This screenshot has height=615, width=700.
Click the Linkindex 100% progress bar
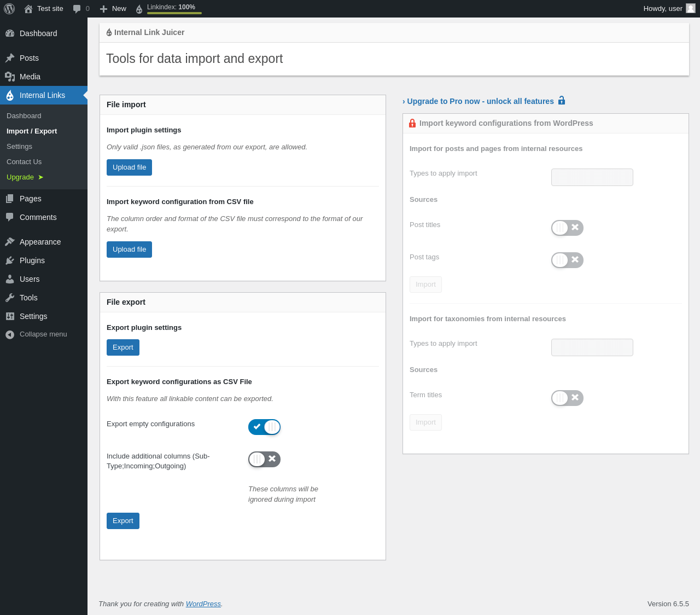[174, 13]
